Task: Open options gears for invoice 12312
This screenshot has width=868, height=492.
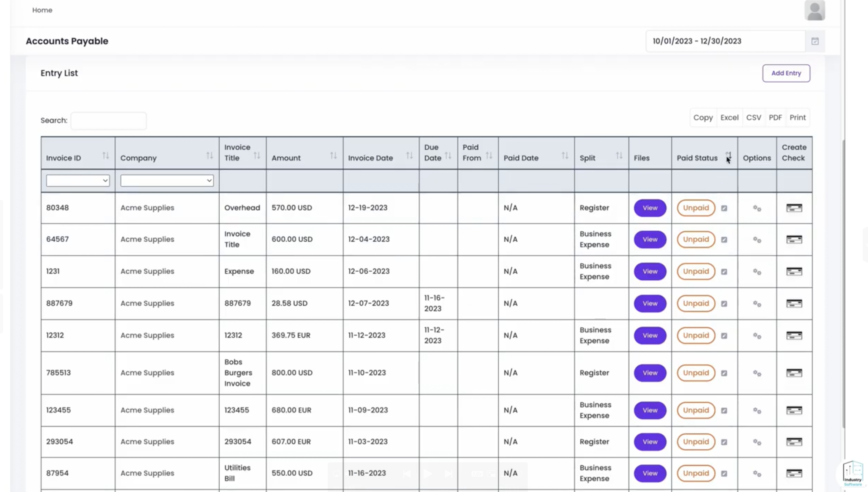Action: 757,336
